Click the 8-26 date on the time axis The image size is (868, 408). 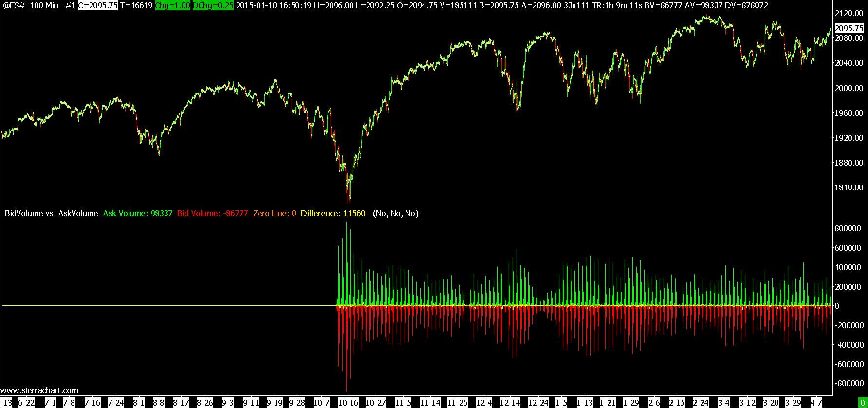(205, 403)
